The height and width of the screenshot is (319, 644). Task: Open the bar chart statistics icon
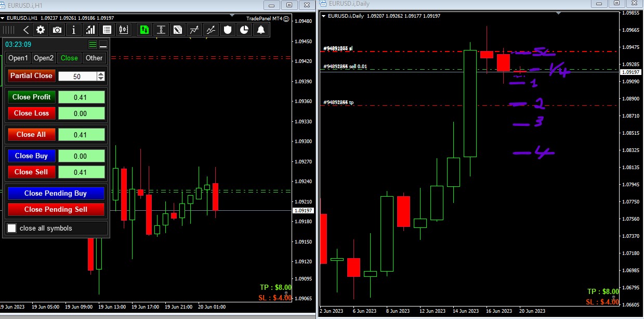pyautogui.click(x=90, y=30)
